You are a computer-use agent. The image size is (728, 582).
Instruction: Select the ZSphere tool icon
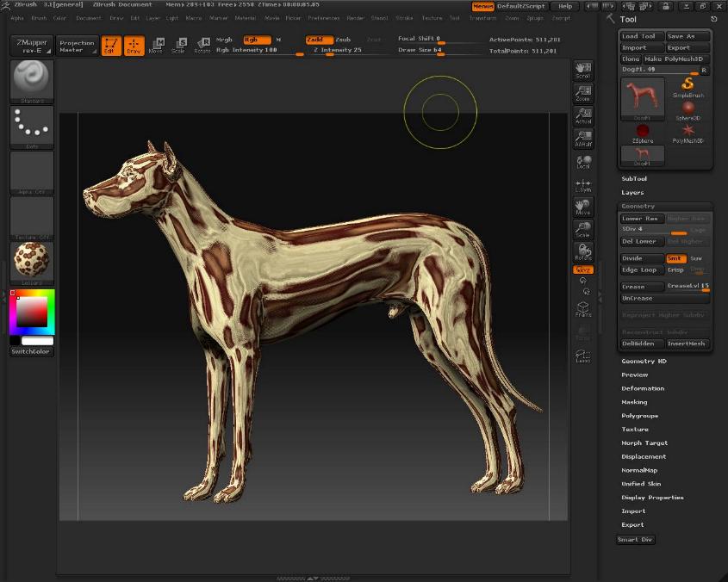641,129
